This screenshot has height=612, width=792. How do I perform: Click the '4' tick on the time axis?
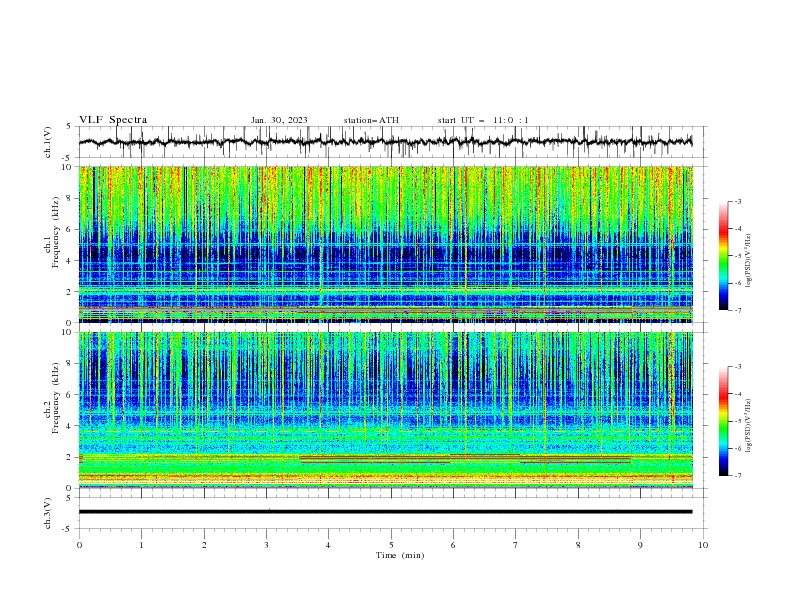click(328, 545)
